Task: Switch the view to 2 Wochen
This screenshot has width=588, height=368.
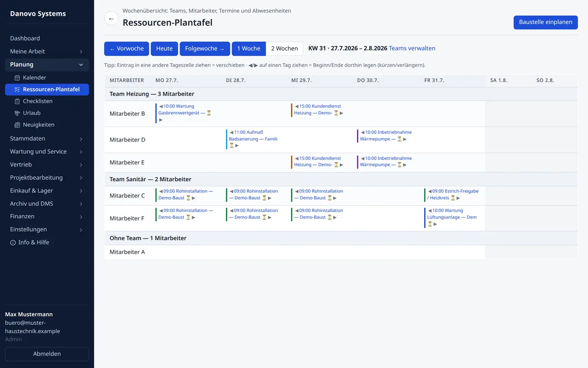Action: point(284,49)
